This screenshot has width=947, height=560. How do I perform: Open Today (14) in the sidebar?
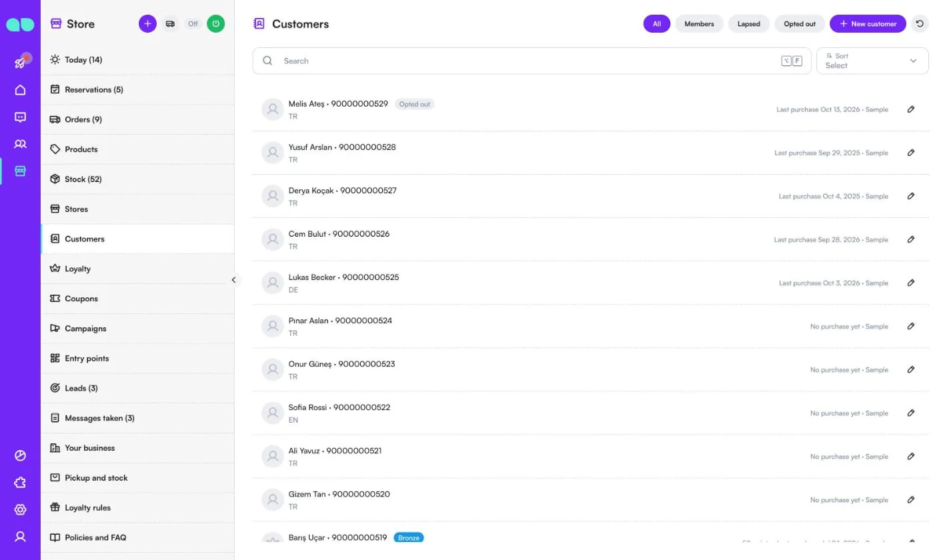click(137, 60)
